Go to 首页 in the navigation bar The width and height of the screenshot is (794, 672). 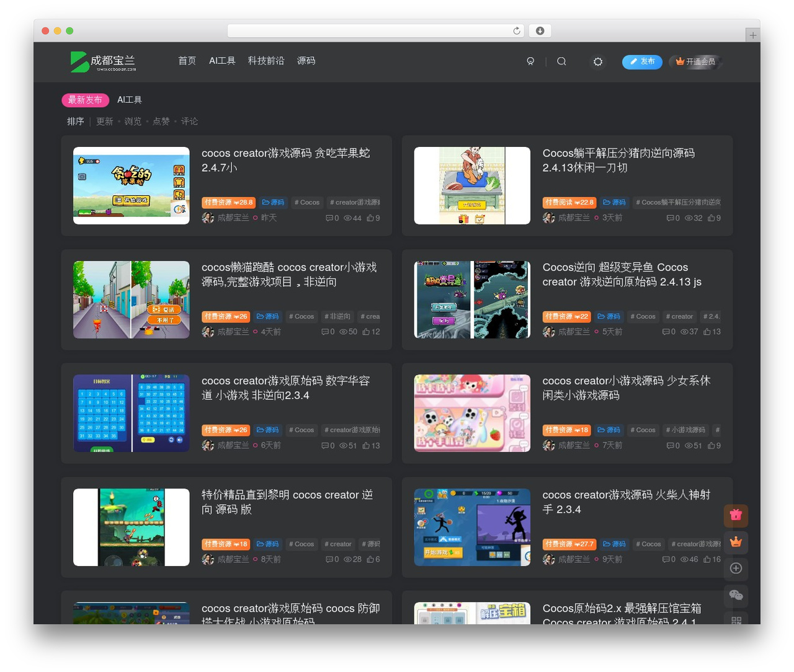pos(187,61)
